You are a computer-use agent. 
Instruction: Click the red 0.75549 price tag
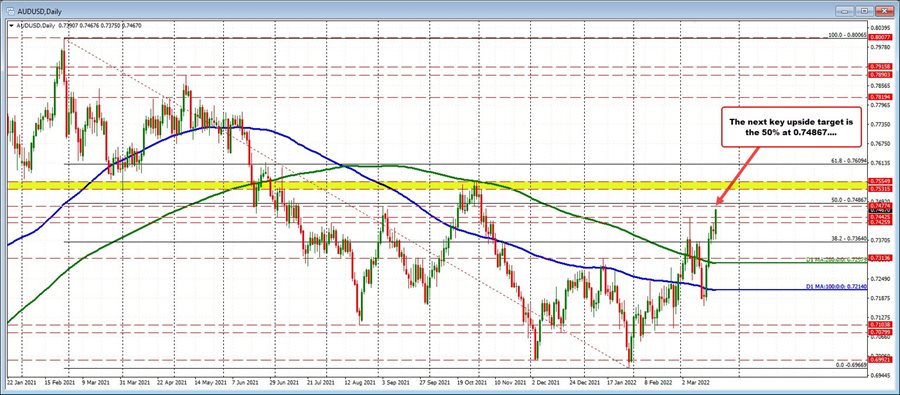[x=879, y=181]
